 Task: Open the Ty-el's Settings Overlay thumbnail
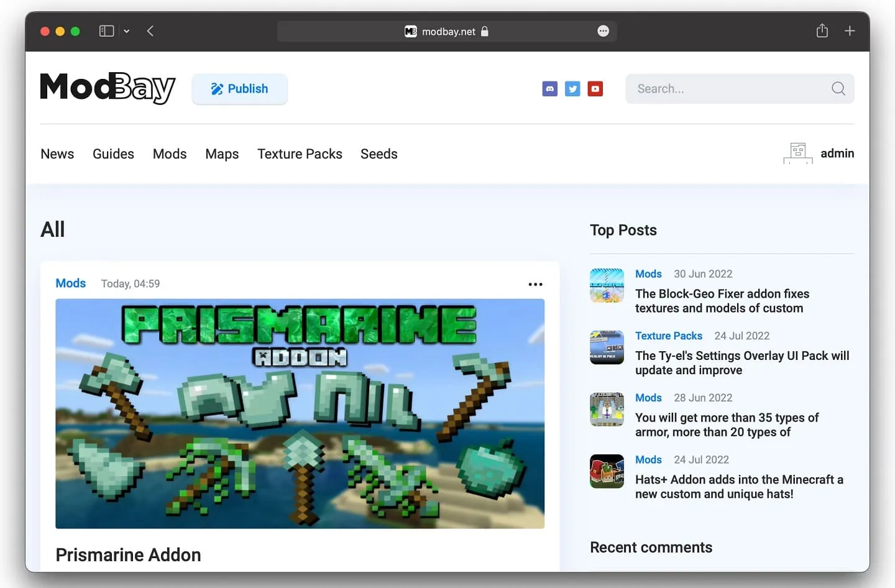coord(607,347)
